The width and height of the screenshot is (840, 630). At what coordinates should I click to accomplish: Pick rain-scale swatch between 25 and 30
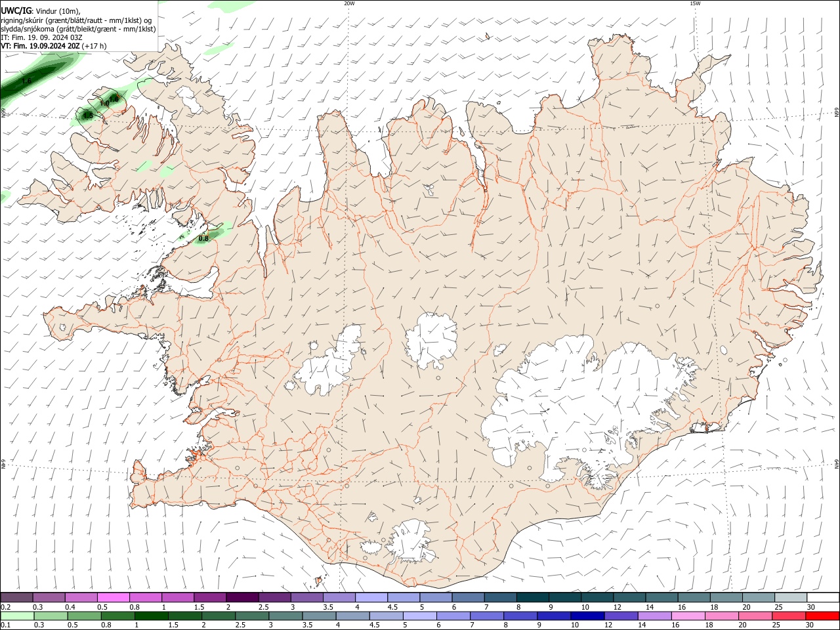coord(787,616)
